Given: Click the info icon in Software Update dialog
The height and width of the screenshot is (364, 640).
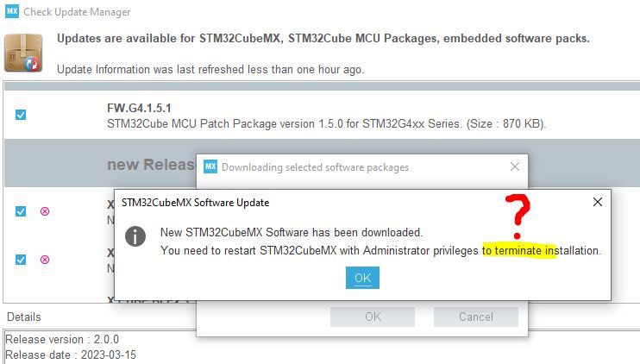Looking at the screenshot, I should click(x=135, y=236).
